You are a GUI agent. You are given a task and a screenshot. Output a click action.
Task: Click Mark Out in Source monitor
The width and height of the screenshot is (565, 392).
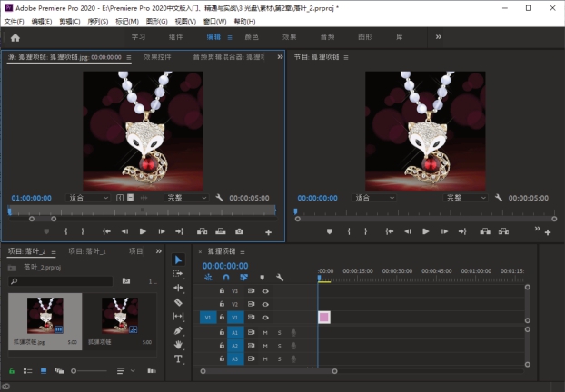(x=83, y=231)
